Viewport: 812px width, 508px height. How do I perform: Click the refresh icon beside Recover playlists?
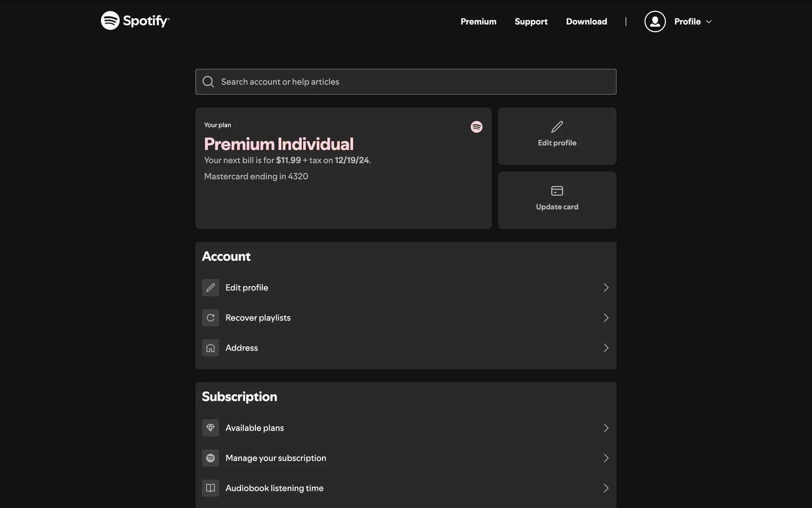[210, 317]
